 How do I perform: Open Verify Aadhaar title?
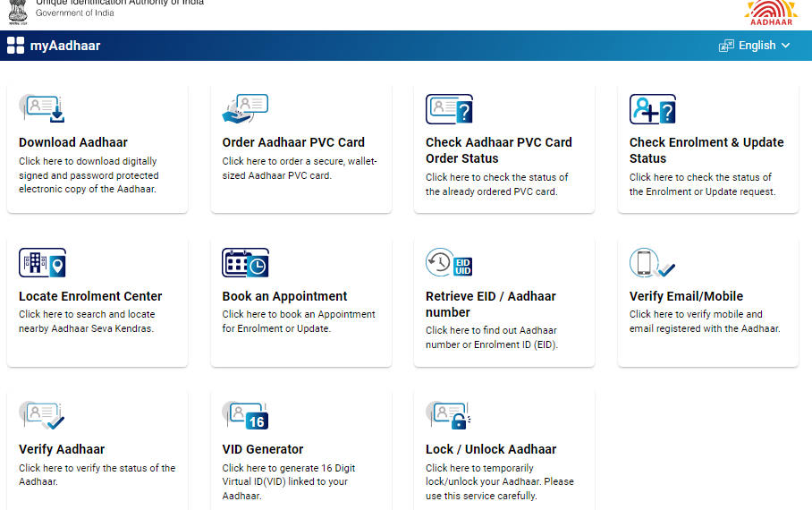point(62,449)
